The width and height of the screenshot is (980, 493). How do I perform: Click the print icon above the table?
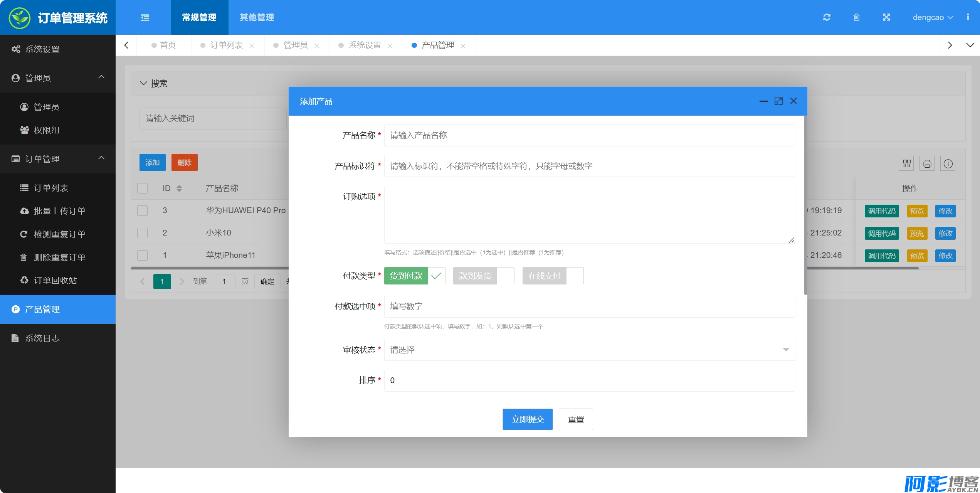927,164
